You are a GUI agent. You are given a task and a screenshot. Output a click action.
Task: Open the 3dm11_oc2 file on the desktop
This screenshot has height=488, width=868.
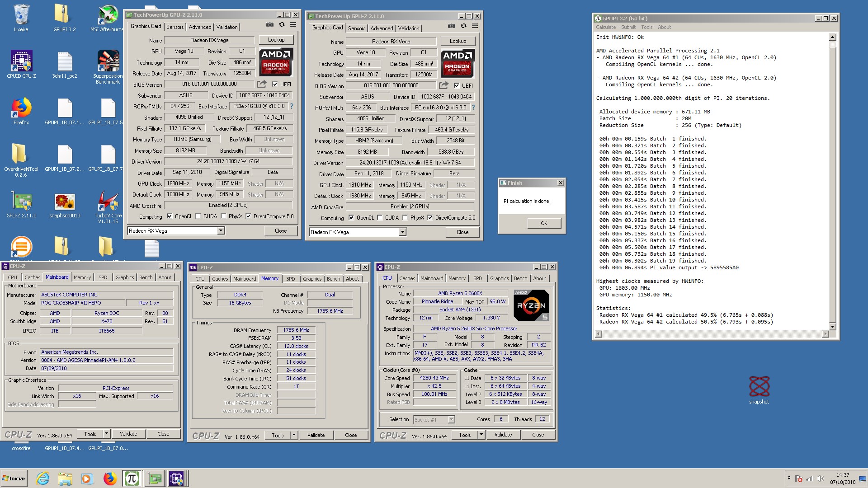point(64,64)
